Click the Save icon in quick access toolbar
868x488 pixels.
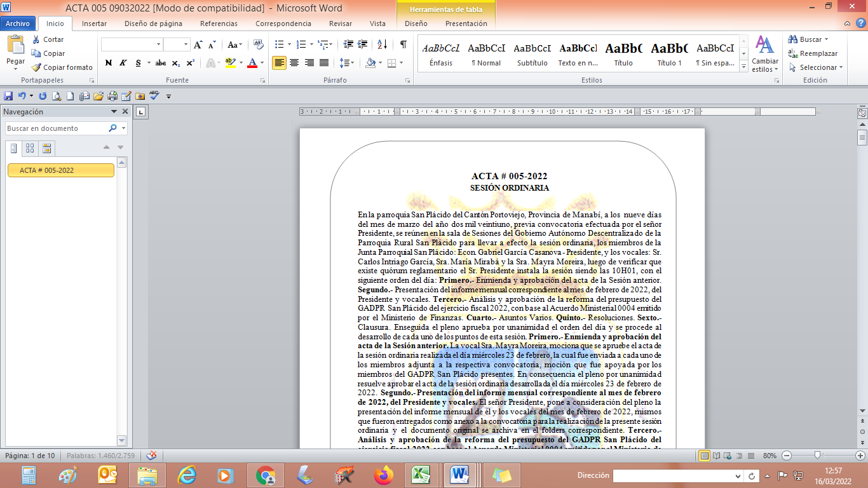tap(8, 96)
